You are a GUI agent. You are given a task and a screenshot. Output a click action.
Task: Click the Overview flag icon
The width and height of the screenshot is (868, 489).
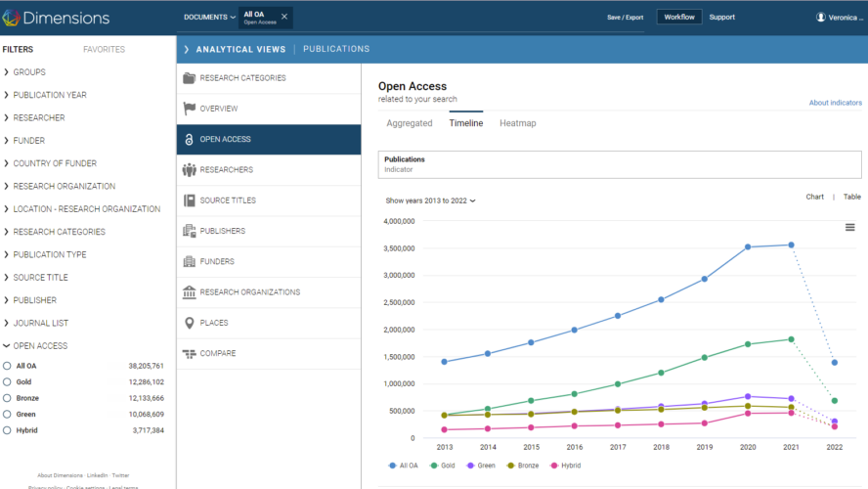(x=189, y=109)
